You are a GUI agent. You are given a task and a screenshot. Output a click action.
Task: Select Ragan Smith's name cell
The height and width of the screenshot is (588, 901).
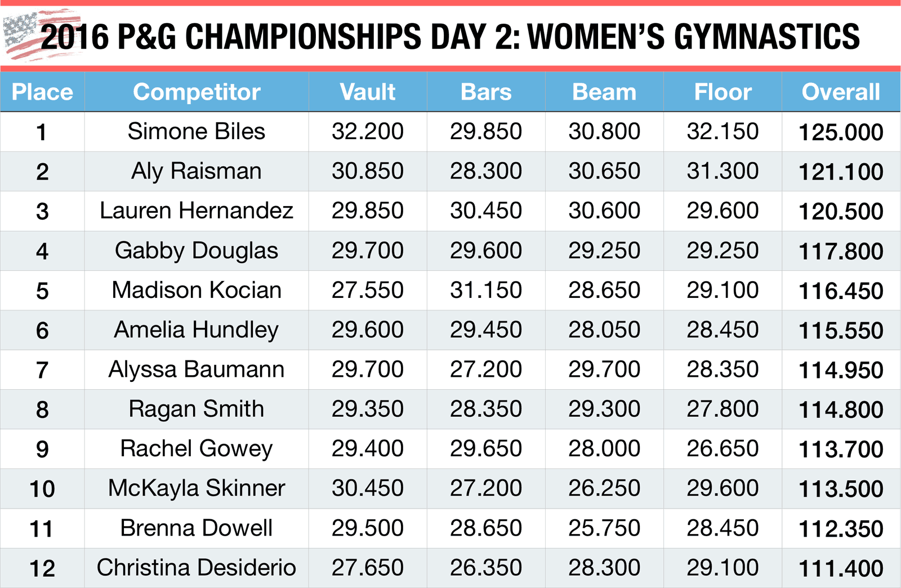[197, 409]
